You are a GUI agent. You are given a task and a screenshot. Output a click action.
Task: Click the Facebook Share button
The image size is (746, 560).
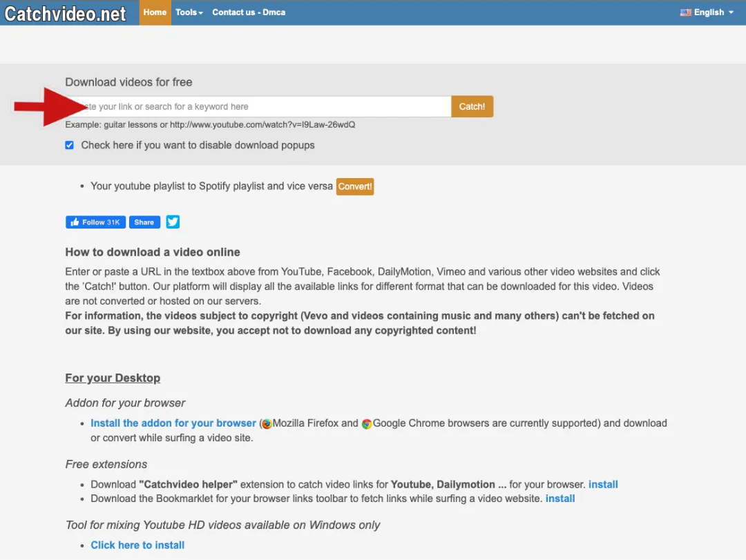pyautogui.click(x=144, y=222)
